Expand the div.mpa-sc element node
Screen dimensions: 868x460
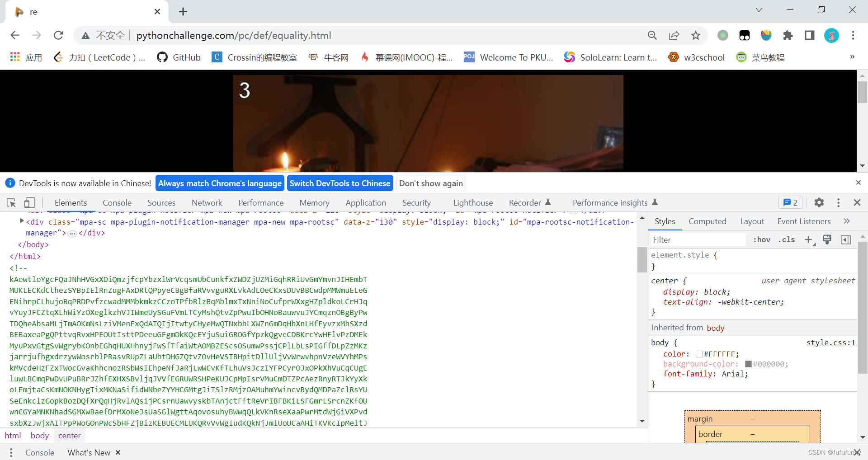click(x=21, y=221)
